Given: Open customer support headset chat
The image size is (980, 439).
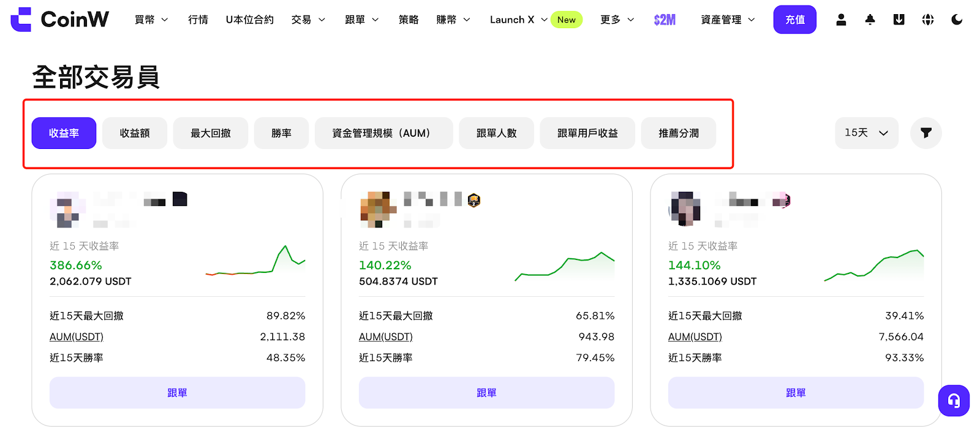Looking at the screenshot, I should point(954,400).
